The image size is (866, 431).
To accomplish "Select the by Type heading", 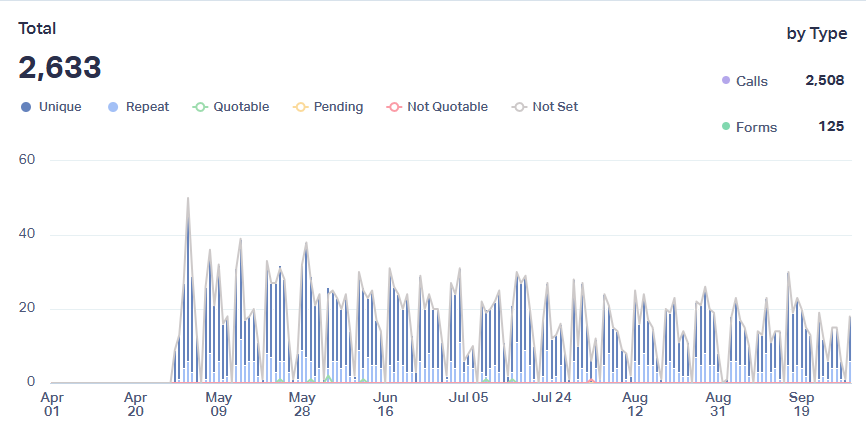I will click(x=816, y=34).
